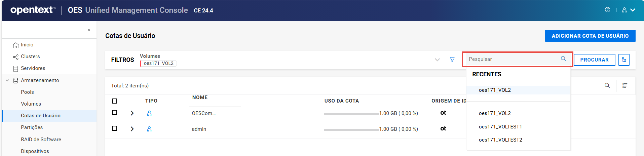Open Servidores in the sidebar

pyautogui.click(x=33, y=68)
